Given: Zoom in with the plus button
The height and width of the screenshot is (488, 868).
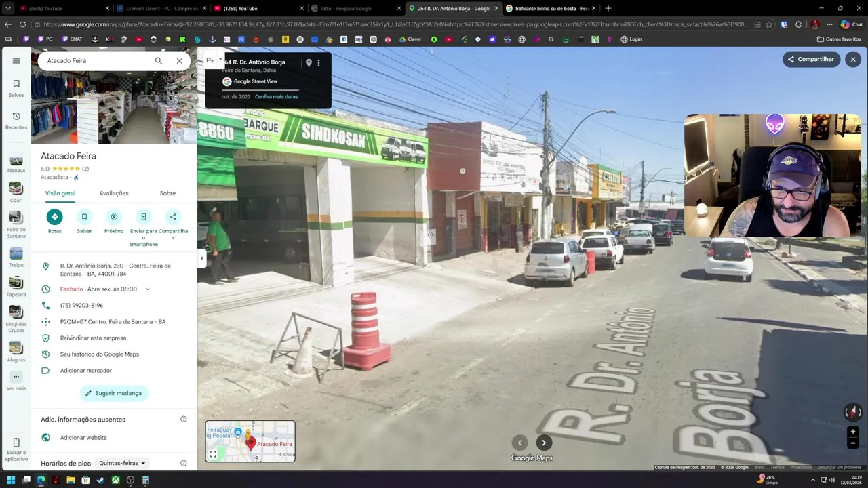Looking at the screenshot, I should pos(853,432).
